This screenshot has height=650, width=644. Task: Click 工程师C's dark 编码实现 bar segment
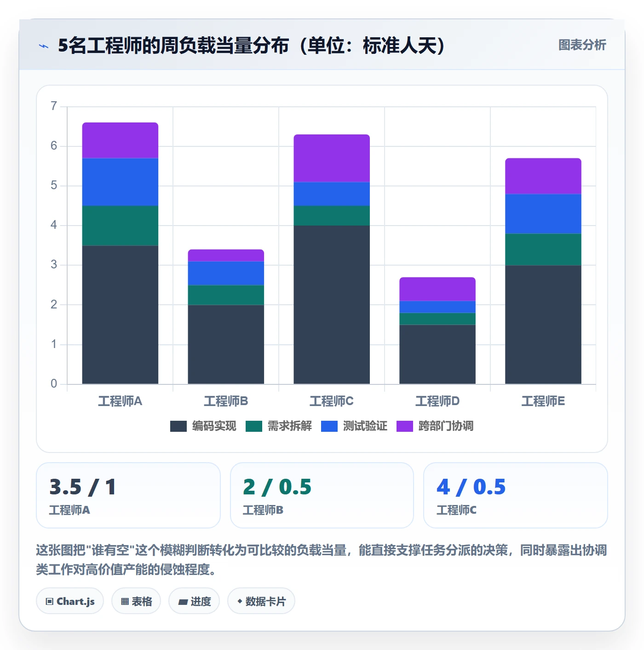click(332, 305)
